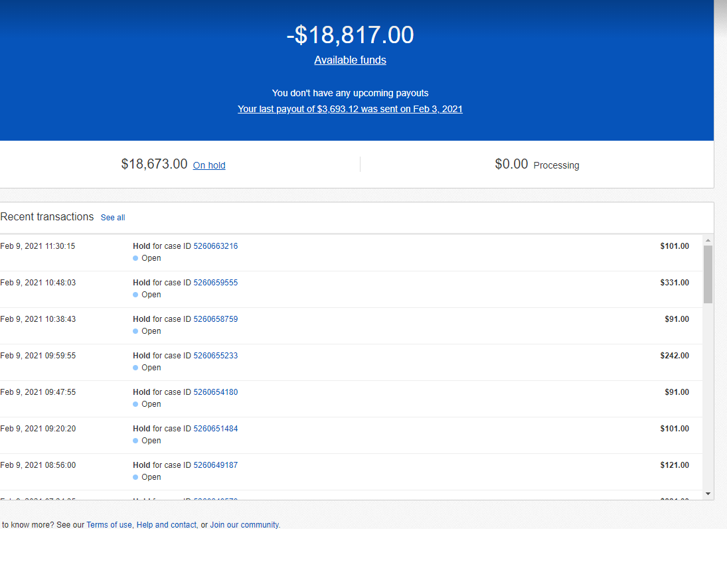Select the timestamp Feb 9, 2021 10:48:03
The image size is (727, 588).
click(38, 283)
